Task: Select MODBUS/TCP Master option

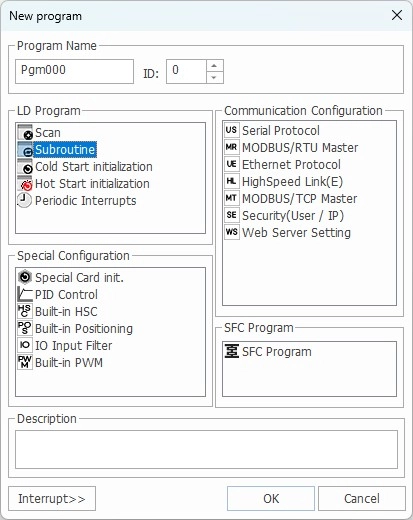Action: [299, 199]
